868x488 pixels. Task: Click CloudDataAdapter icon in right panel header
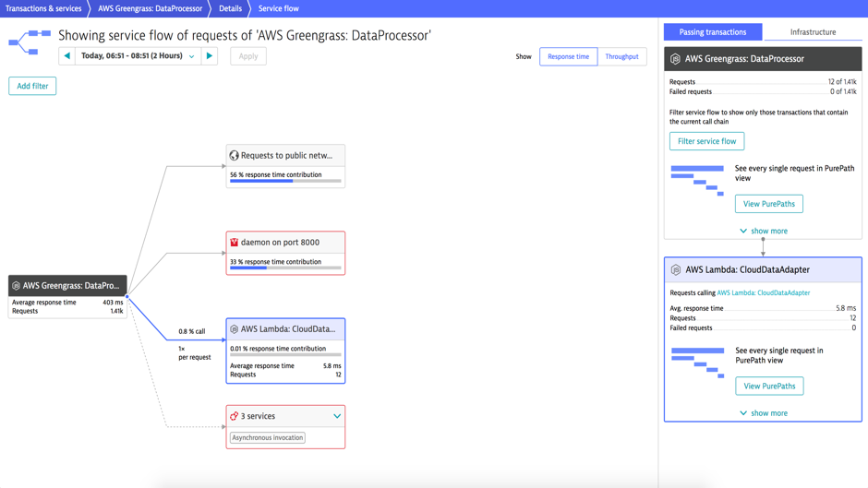coord(676,270)
